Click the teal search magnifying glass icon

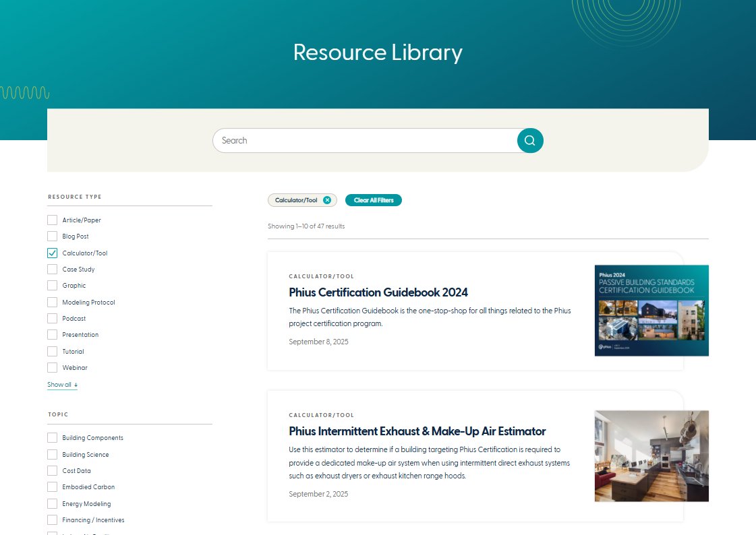pos(530,140)
